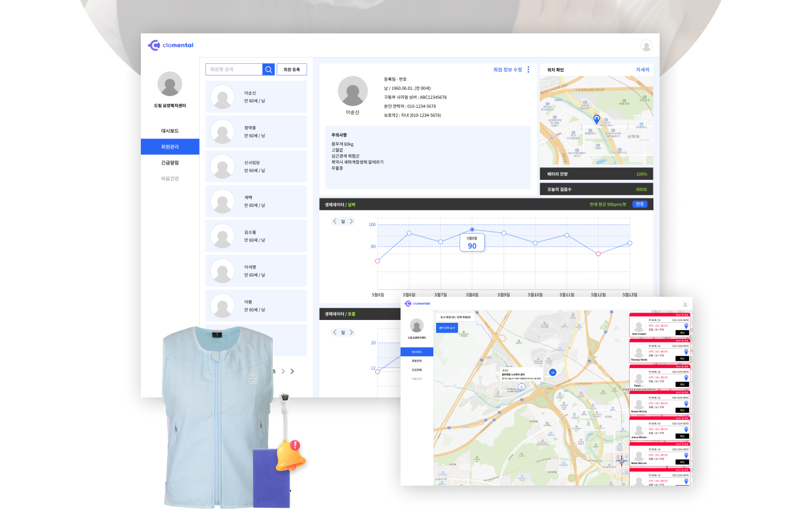The width and height of the screenshot is (796, 532).
Task: Click the blue cluster marker labeled 10
Action: [x=553, y=373]
